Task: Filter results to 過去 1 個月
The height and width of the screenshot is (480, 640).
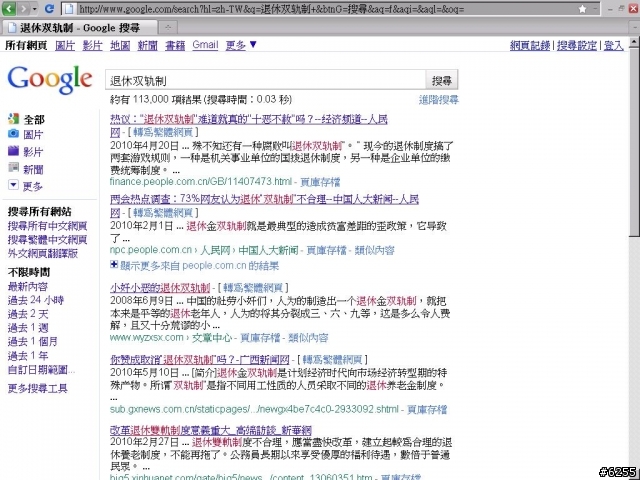Action: 33,342
